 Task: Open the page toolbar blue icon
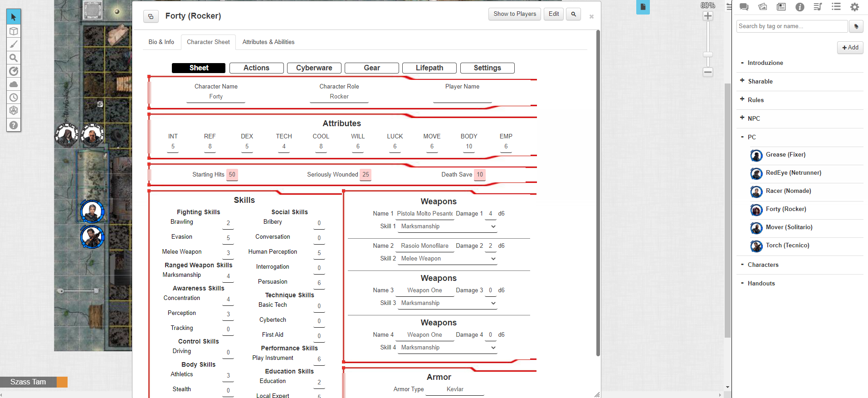pos(643,7)
